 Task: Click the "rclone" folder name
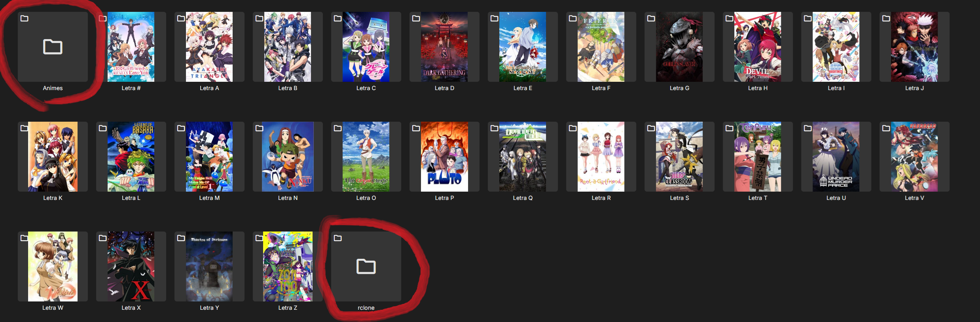[366, 308]
